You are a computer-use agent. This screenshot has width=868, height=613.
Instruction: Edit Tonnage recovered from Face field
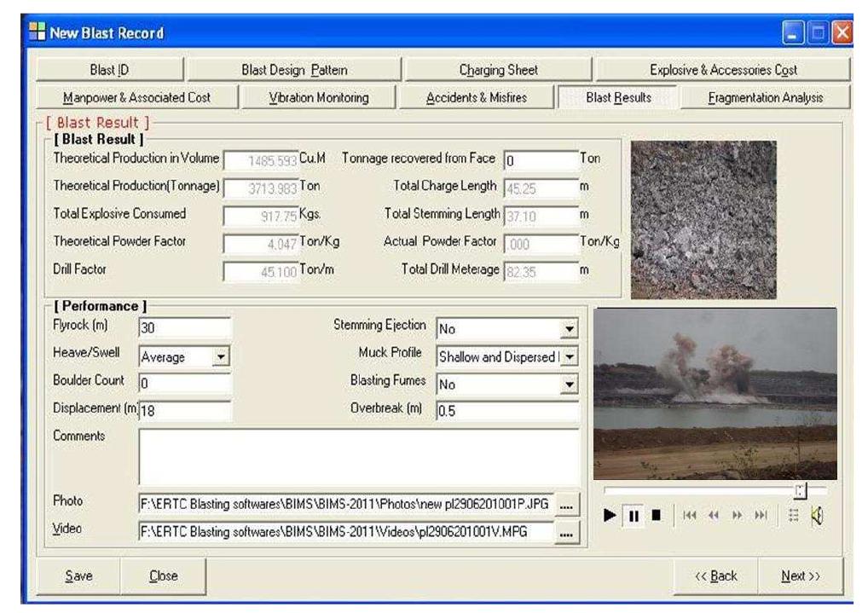(x=541, y=160)
